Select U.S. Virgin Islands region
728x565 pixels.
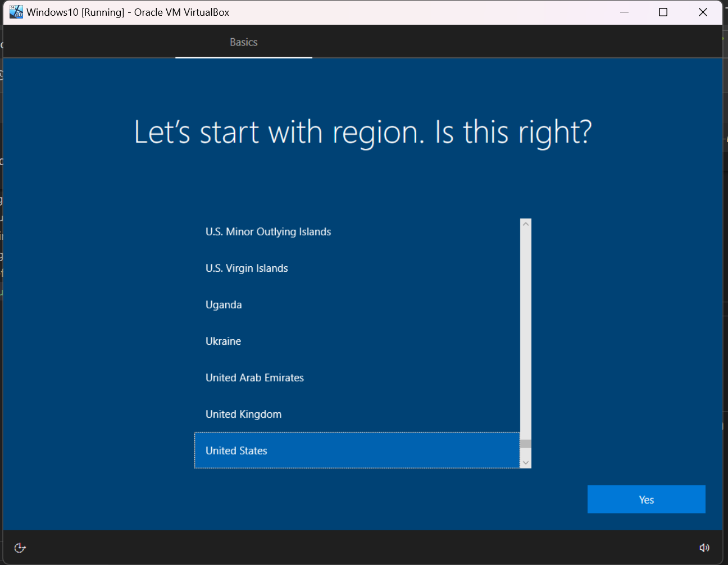357,268
